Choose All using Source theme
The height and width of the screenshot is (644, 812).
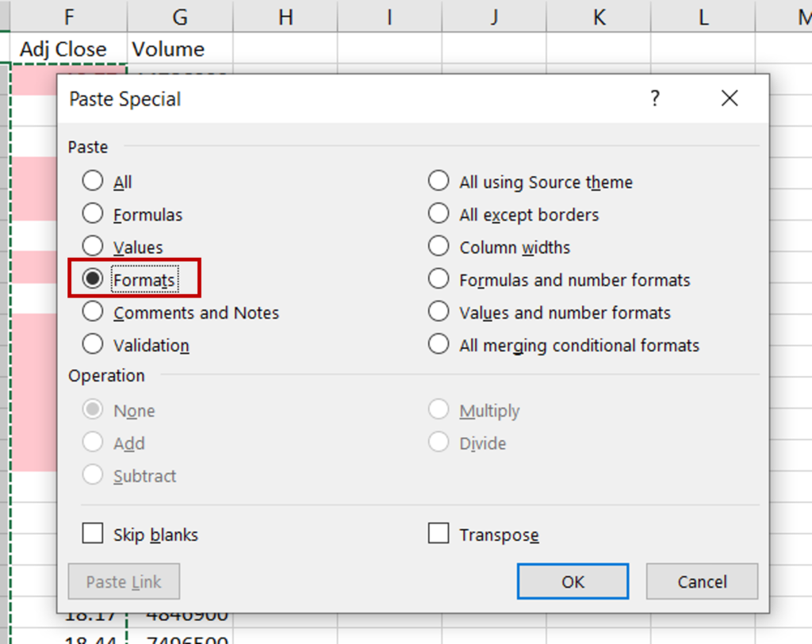coord(439,181)
